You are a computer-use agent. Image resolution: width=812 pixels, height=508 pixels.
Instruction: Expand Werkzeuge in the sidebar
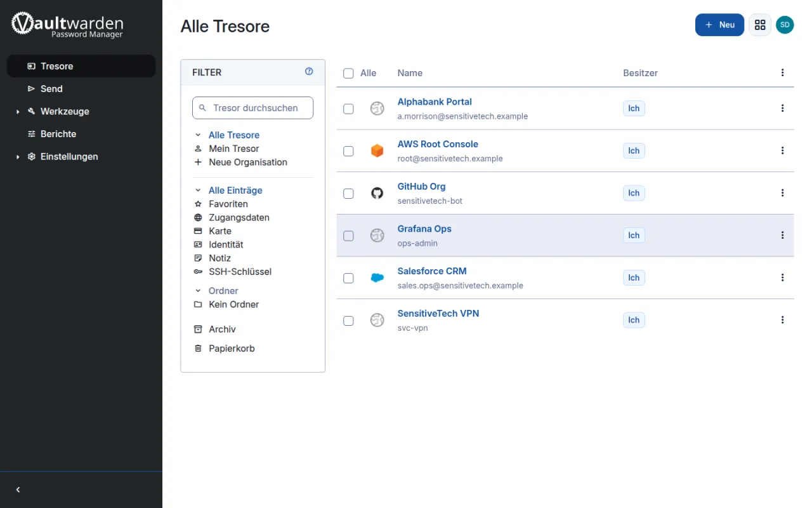pos(18,112)
